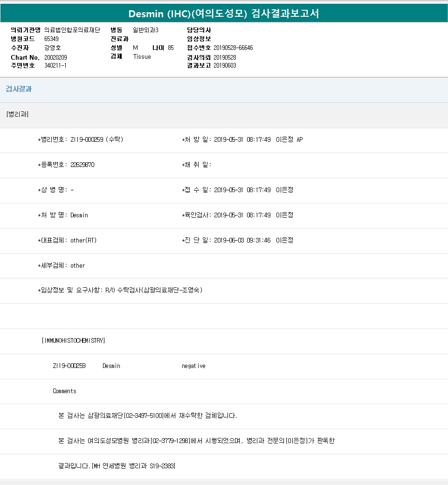Click the 결과보고 date 20190603
This screenshot has height=485, width=448.
pyautogui.click(x=225, y=65)
